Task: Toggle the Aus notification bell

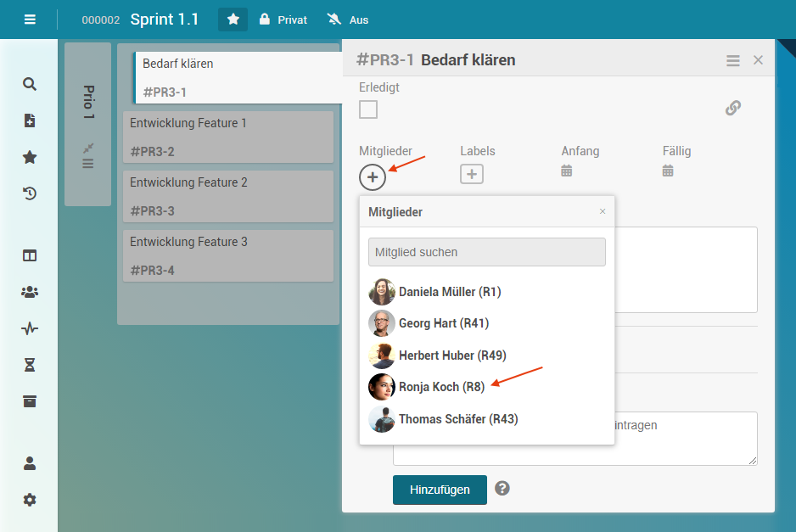Action: coord(348,20)
